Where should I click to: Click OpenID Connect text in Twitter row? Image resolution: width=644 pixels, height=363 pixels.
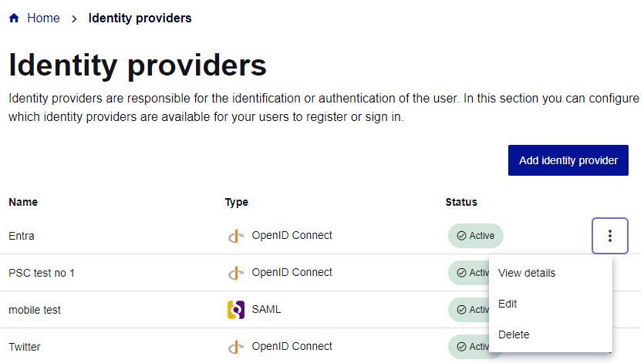coord(292,346)
